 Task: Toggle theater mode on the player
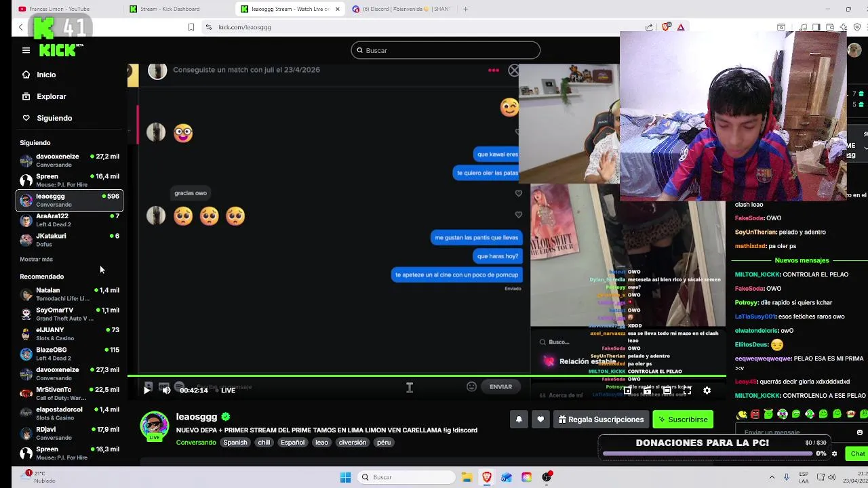(x=667, y=390)
